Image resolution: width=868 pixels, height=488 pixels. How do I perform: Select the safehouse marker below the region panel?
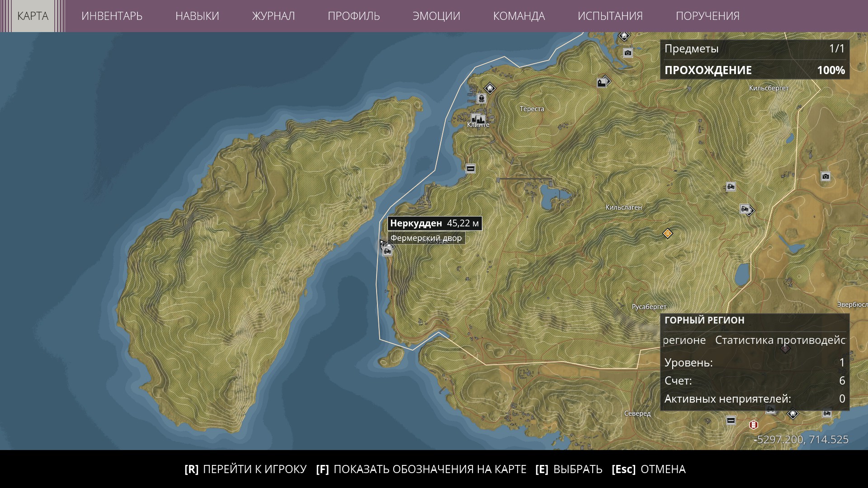(793, 413)
